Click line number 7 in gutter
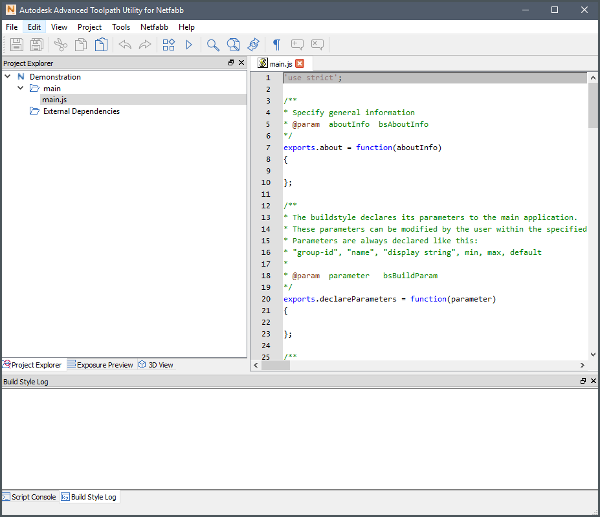Viewport: 600px width, 517px height. (268, 147)
